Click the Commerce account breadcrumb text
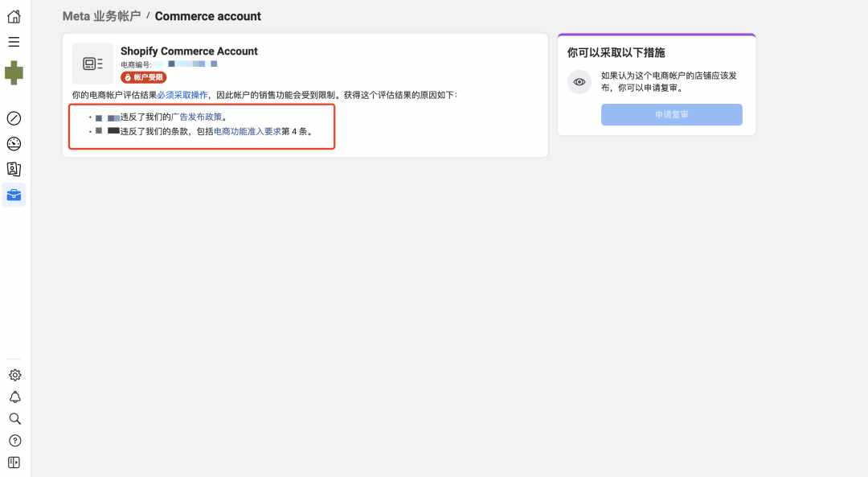Image resolution: width=868 pixels, height=477 pixels. coord(207,16)
